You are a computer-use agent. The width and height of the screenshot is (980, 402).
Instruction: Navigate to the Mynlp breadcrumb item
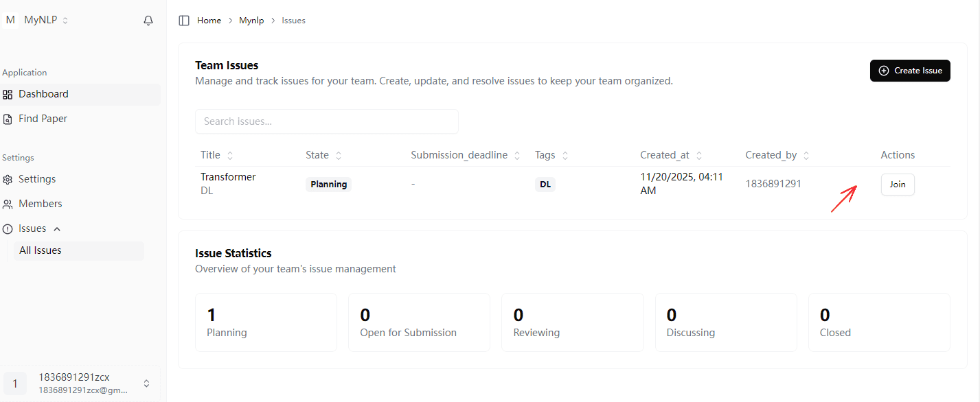coord(251,20)
